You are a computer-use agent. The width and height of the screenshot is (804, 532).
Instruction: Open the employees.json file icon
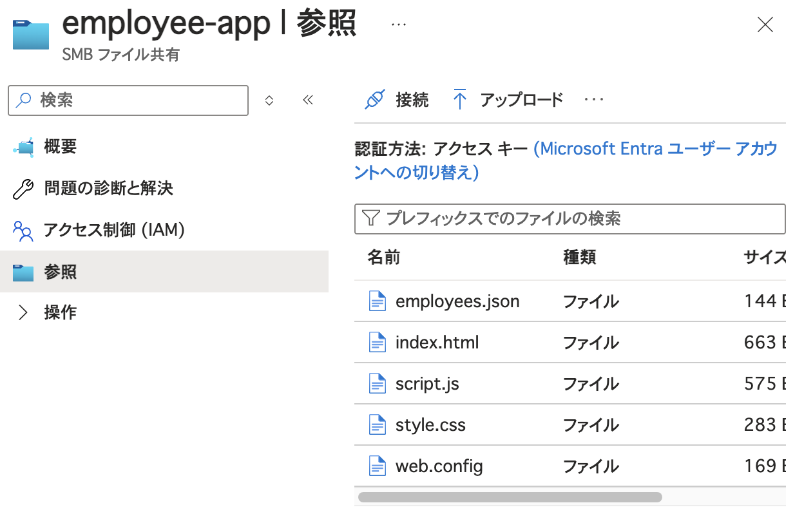[377, 301]
